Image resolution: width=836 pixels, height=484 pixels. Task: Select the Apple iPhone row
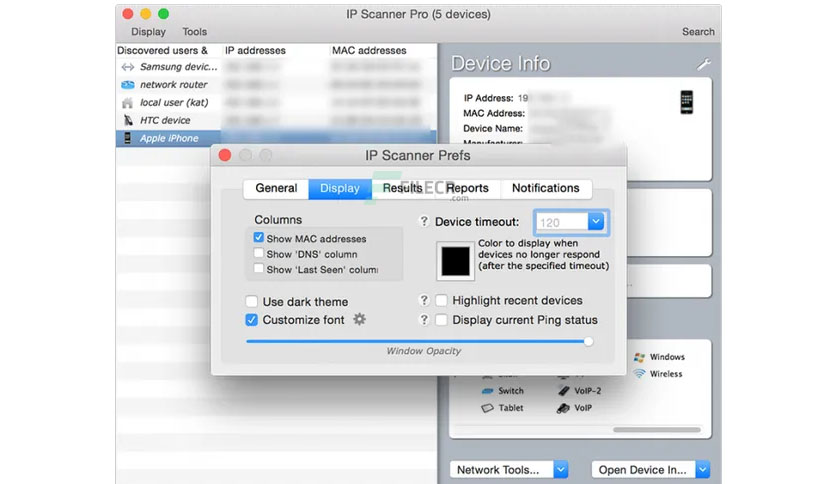click(x=276, y=138)
